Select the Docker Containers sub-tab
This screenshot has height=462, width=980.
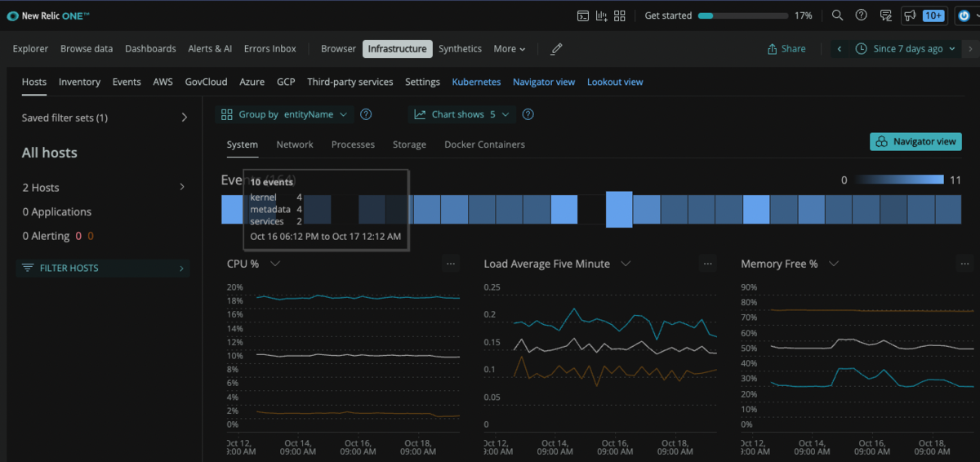[484, 144]
